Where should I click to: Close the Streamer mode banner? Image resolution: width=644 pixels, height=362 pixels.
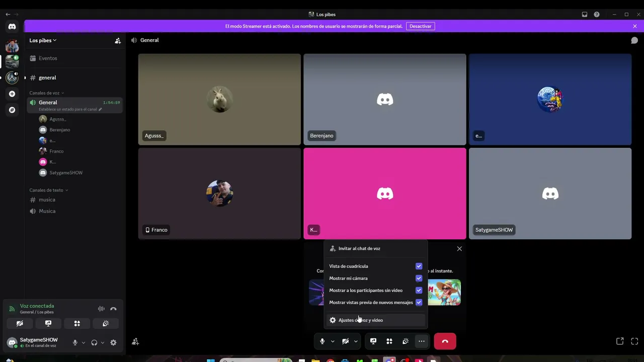[635, 26]
